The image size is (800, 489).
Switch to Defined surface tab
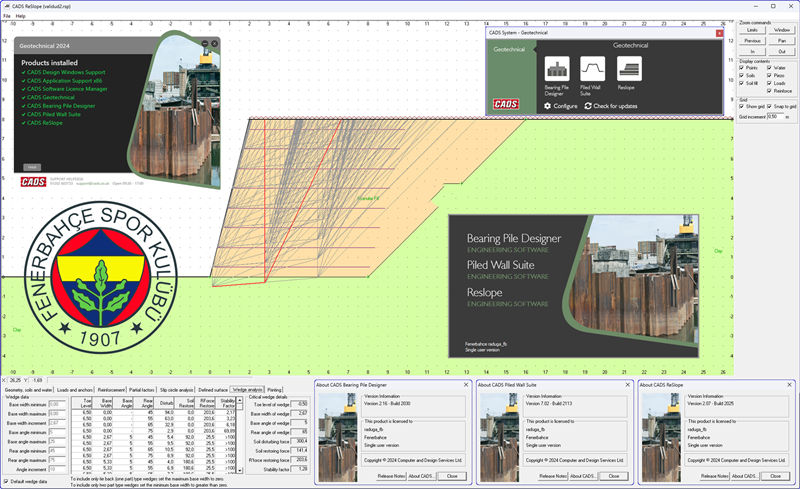click(x=213, y=389)
